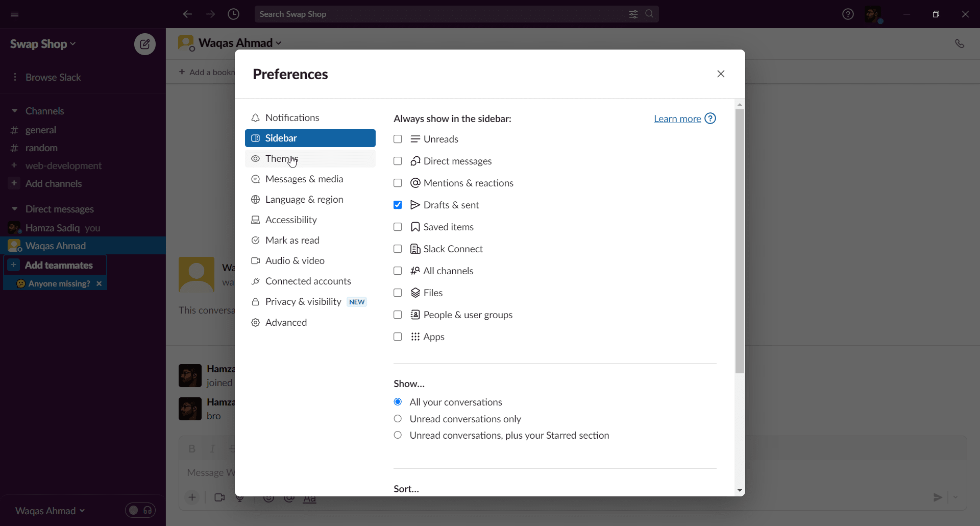This screenshot has height=526, width=980.
Task: Open the web-development channel
Action: (83, 165)
